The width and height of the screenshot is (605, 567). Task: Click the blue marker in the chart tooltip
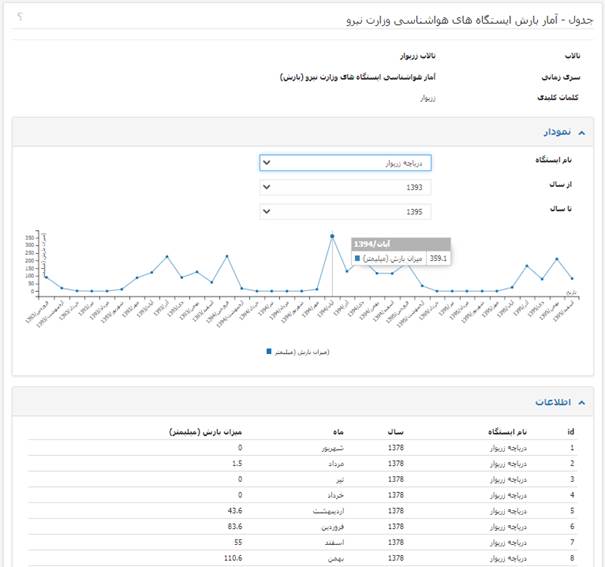click(357, 258)
